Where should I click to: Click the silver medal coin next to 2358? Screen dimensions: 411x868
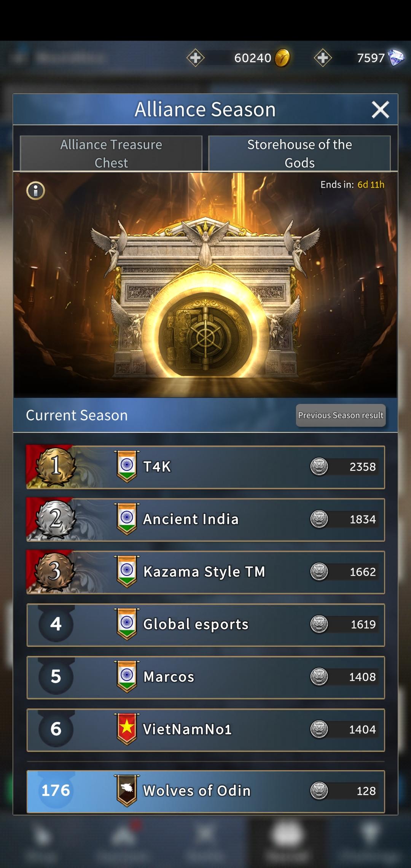pyautogui.click(x=319, y=467)
